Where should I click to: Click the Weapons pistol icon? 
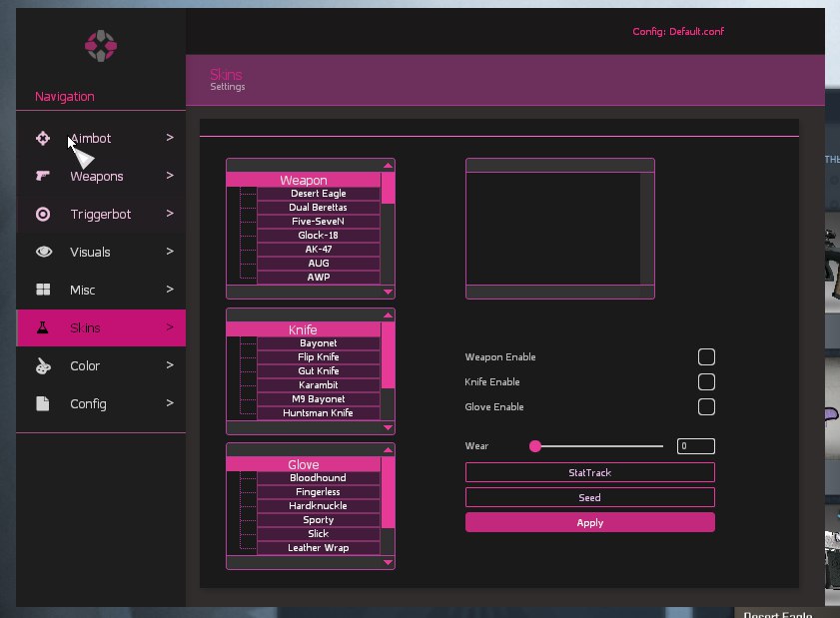43,176
